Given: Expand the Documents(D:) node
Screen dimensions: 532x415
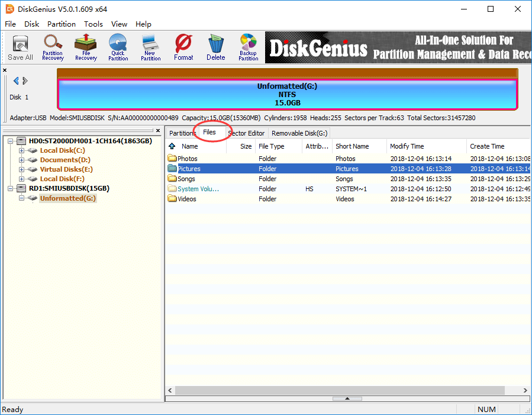Looking at the screenshot, I should tap(21, 160).
